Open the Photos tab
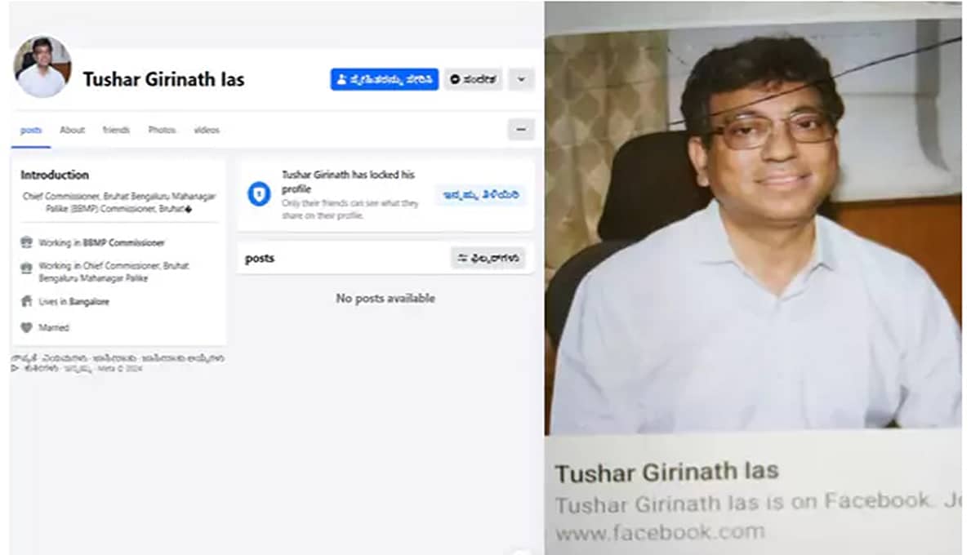Screen dimensions: 980x555 tap(162, 130)
